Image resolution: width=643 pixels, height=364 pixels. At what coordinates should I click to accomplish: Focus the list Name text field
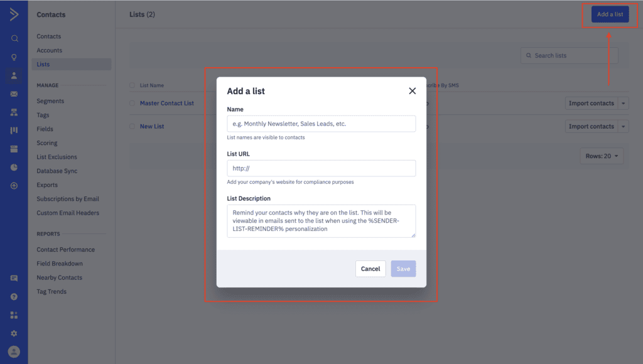click(x=321, y=124)
